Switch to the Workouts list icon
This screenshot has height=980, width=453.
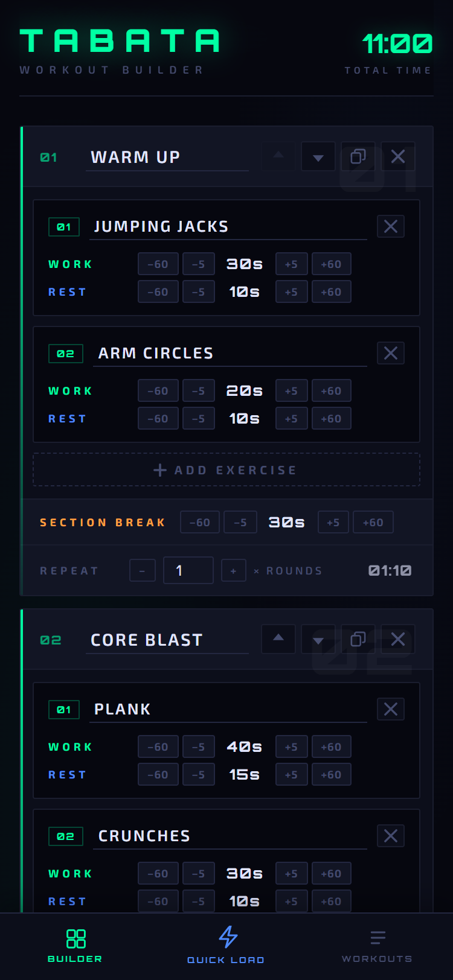(377, 937)
